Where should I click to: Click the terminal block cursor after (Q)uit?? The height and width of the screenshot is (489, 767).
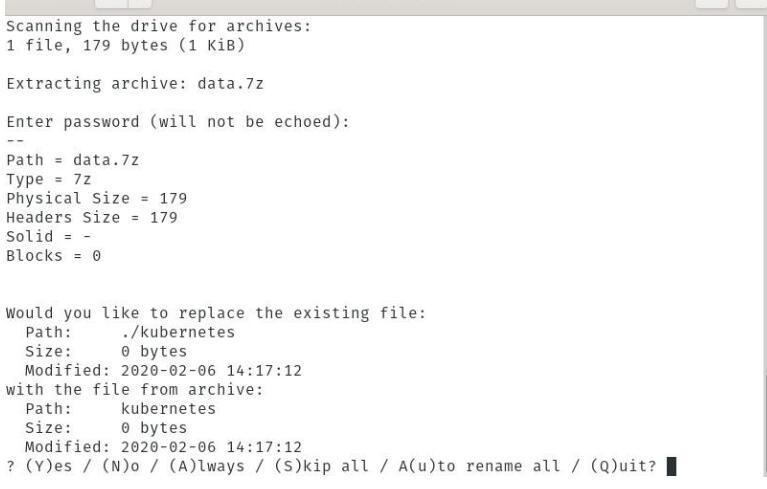coord(671,466)
